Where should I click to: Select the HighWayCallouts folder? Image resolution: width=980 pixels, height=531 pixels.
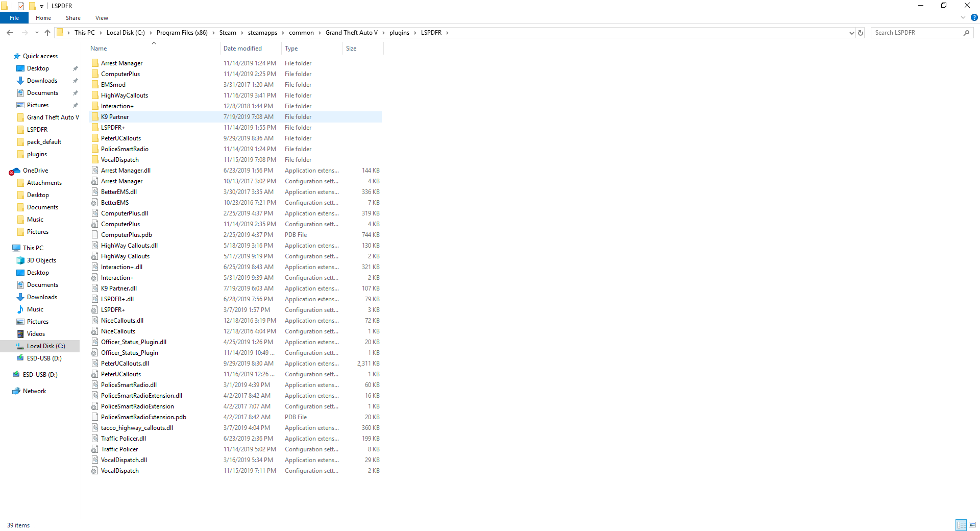pos(125,95)
